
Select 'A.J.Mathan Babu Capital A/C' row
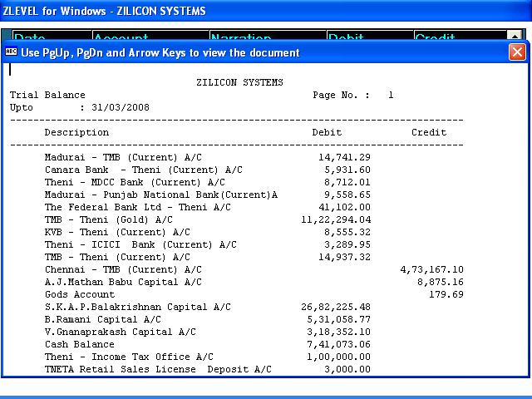click(123, 283)
